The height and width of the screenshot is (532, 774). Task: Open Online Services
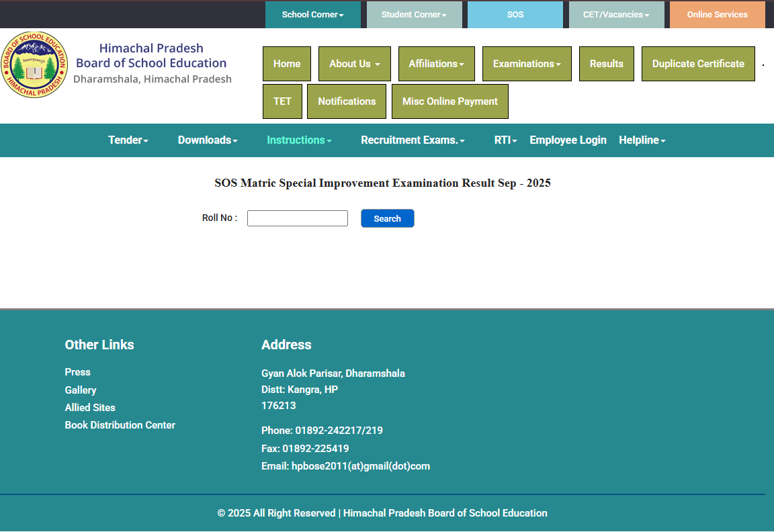[717, 15]
